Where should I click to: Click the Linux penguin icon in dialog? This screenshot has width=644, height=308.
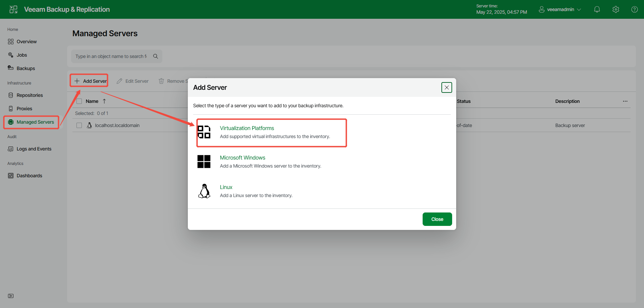pyautogui.click(x=204, y=191)
